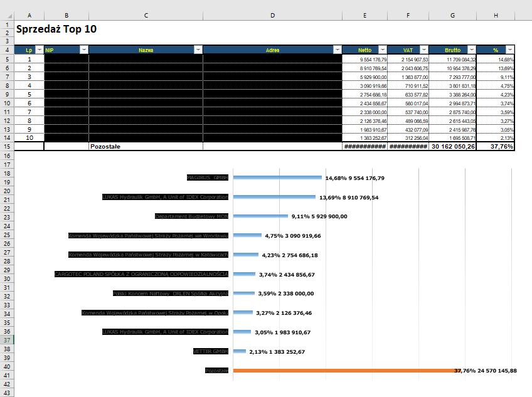
Task: Click chart data label 3,59% 2 338 000,00
Action: pos(285,294)
